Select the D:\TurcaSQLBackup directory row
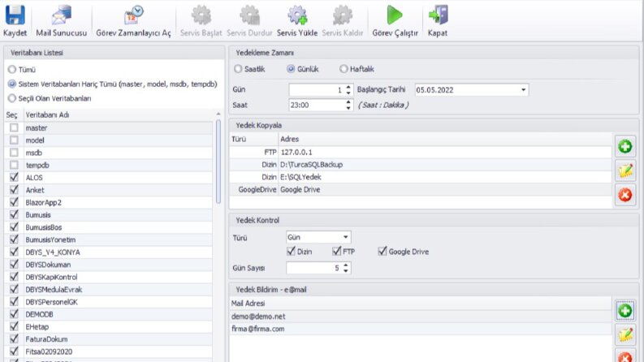 coord(421,165)
